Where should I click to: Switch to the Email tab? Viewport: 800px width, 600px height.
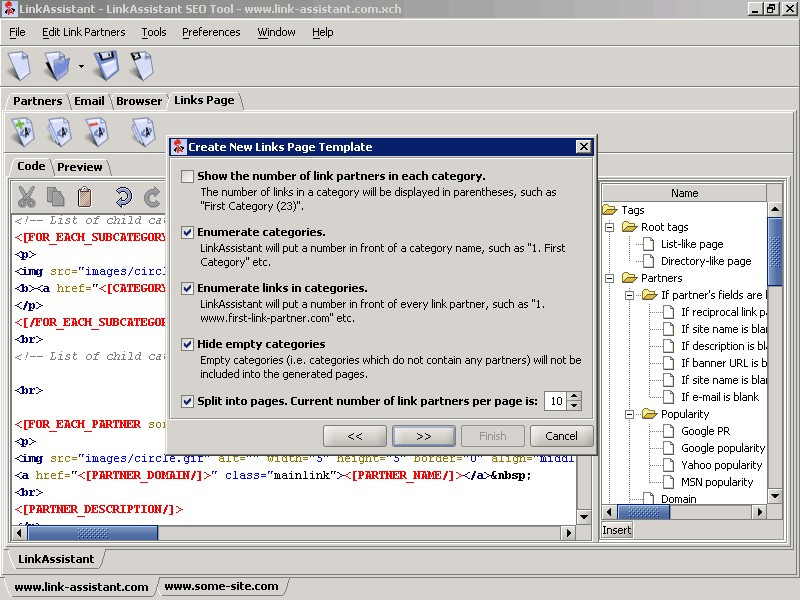89,101
